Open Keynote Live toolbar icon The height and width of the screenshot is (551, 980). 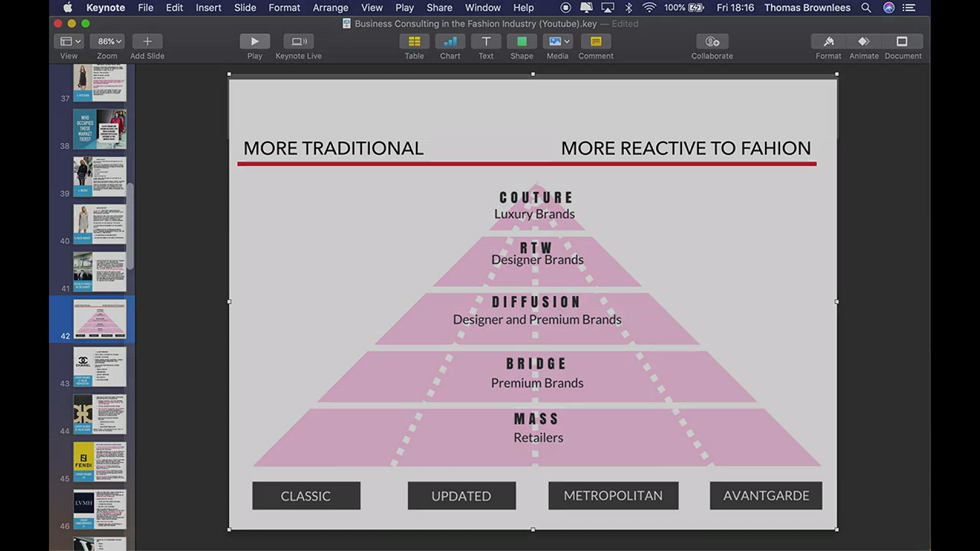(x=299, y=41)
